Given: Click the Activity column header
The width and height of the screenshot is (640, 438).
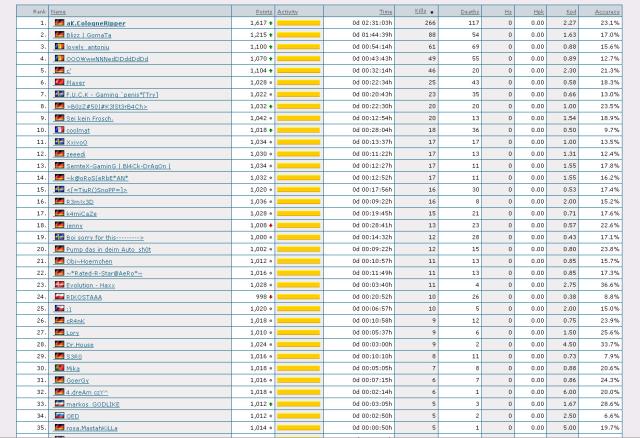Looking at the screenshot, I should pyautogui.click(x=288, y=9).
